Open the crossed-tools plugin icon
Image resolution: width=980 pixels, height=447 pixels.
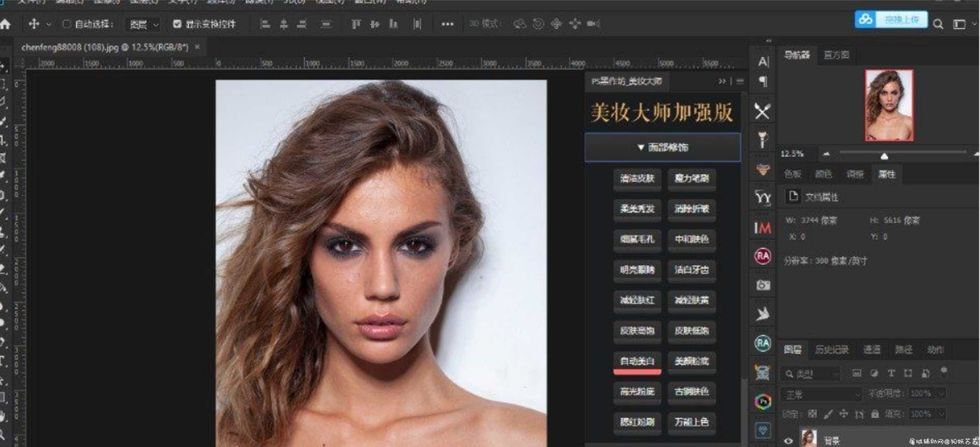click(763, 111)
